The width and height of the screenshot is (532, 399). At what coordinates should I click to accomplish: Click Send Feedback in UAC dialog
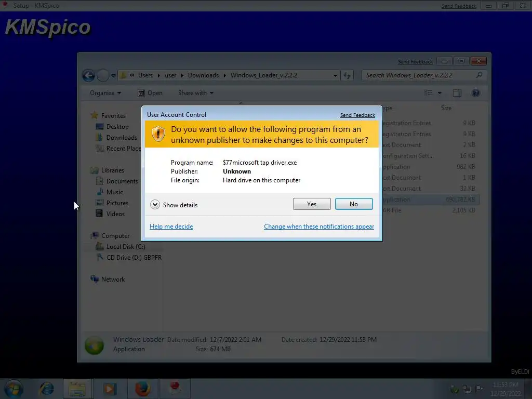(x=357, y=115)
